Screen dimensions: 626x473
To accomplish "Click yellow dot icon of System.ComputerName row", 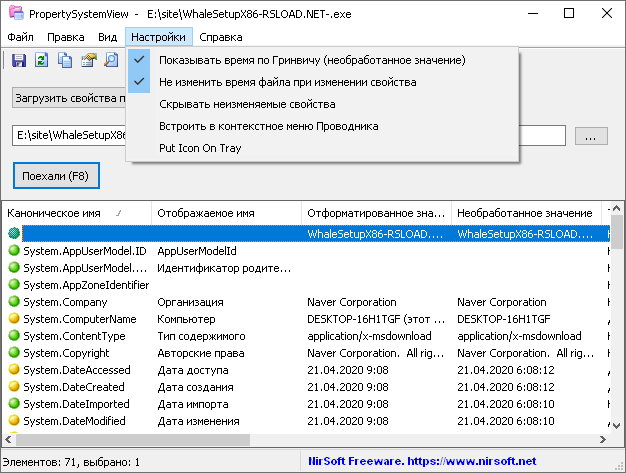I will 14,319.
